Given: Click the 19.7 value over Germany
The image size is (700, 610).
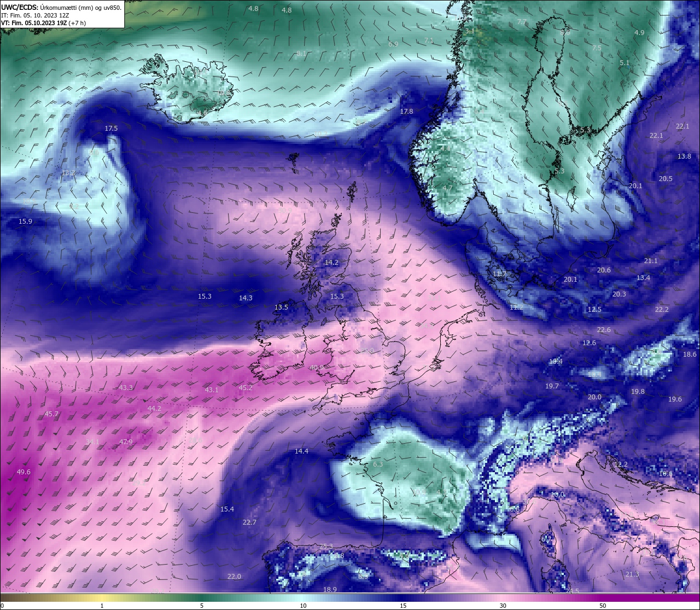Looking at the screenshot, I should pyautogui.click(x=552, y=386).
